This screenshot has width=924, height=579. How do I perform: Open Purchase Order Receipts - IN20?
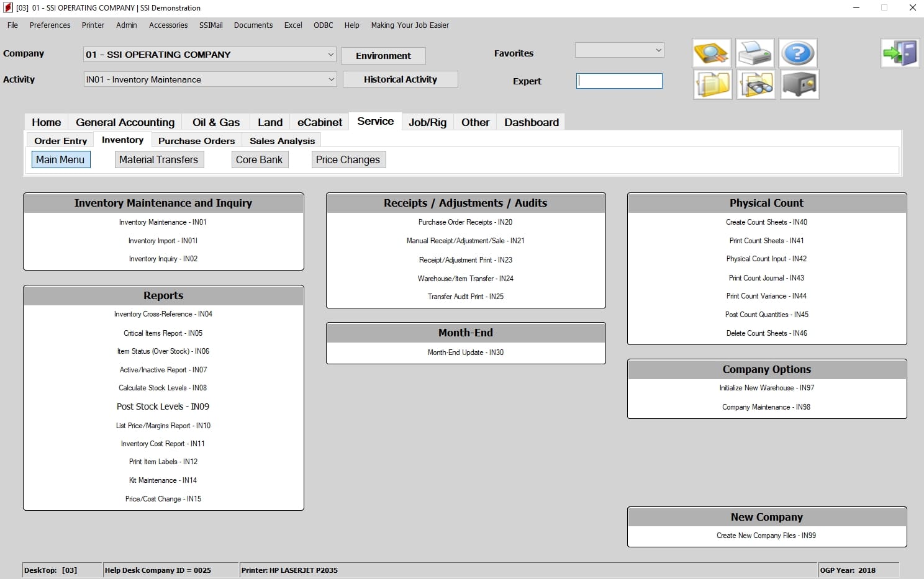465,222
